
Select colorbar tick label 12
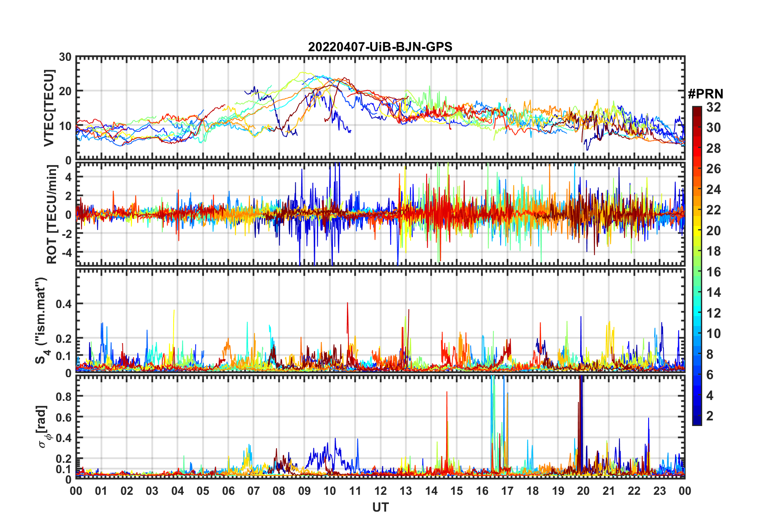click(x=713, y=313)
